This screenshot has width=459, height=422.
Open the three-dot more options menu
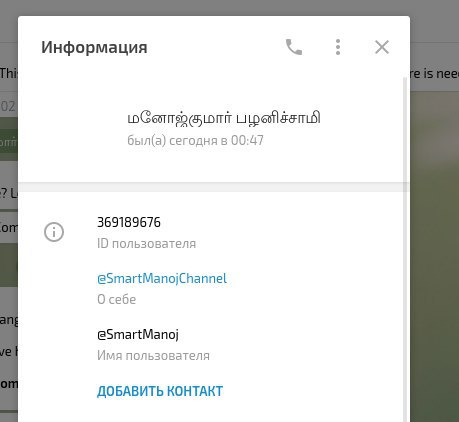click(338, 47)
